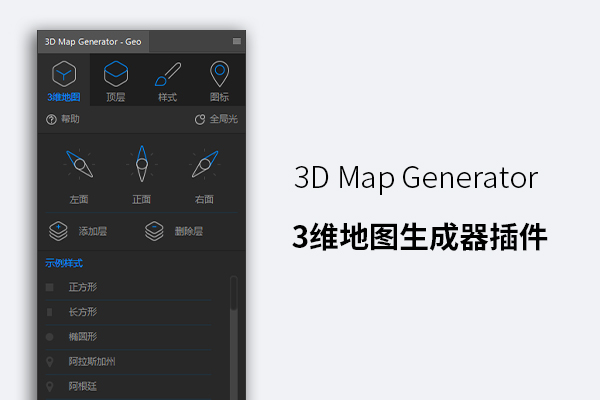Click the 全局光 text label
Image resolution: width=600 pixels, height=400 pixels.
click(224, 119)
